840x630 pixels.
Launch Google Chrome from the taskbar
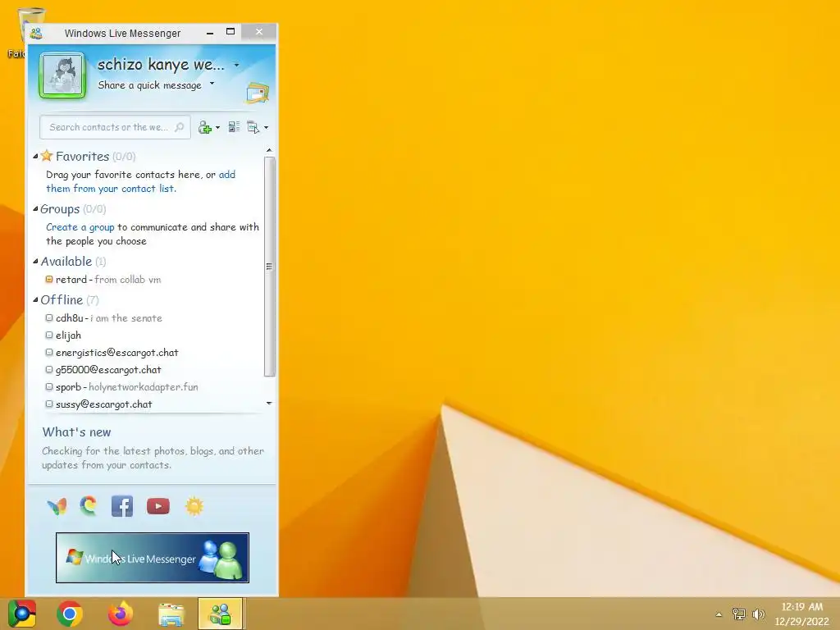pos(70,614)
